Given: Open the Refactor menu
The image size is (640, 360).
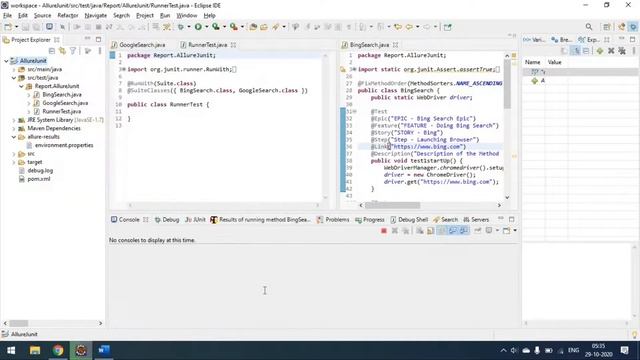Looking at the screenshot, I should [68, 16].
